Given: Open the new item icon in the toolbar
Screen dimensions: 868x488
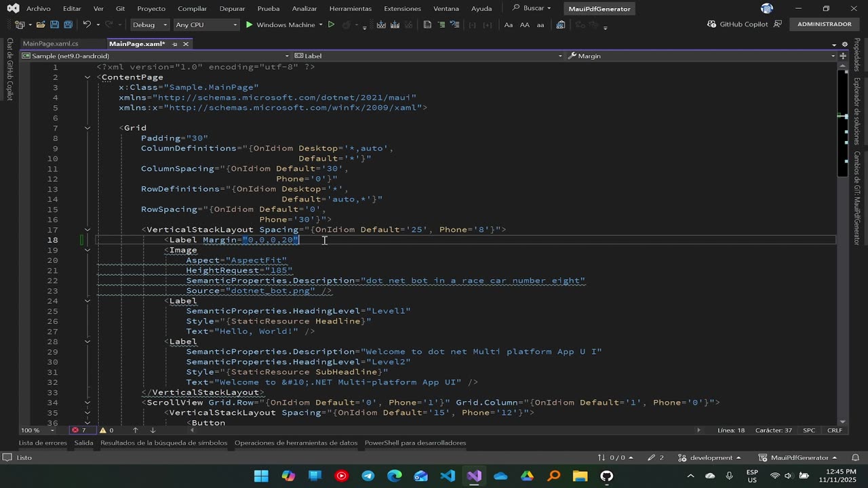Looking at the screenshot, I should 20,24.
